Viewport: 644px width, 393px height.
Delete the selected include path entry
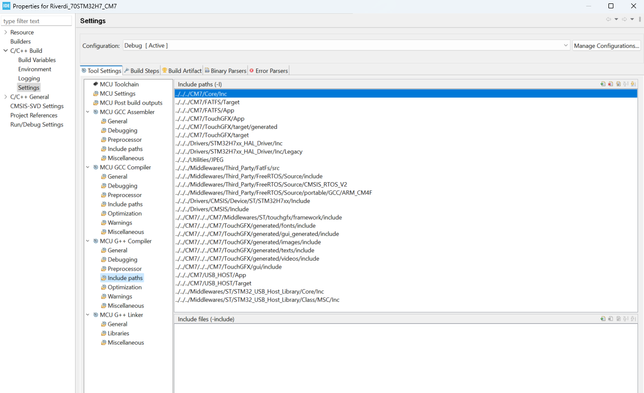(610, 84)
